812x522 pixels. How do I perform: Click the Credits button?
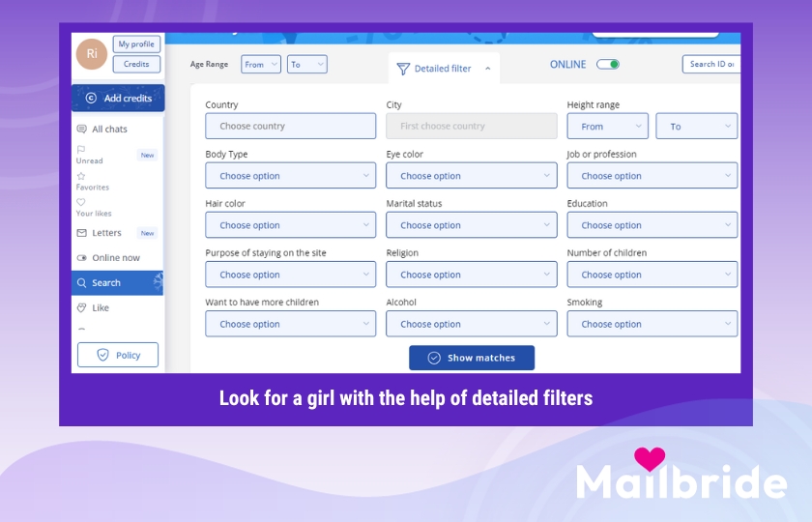[136, 64]
